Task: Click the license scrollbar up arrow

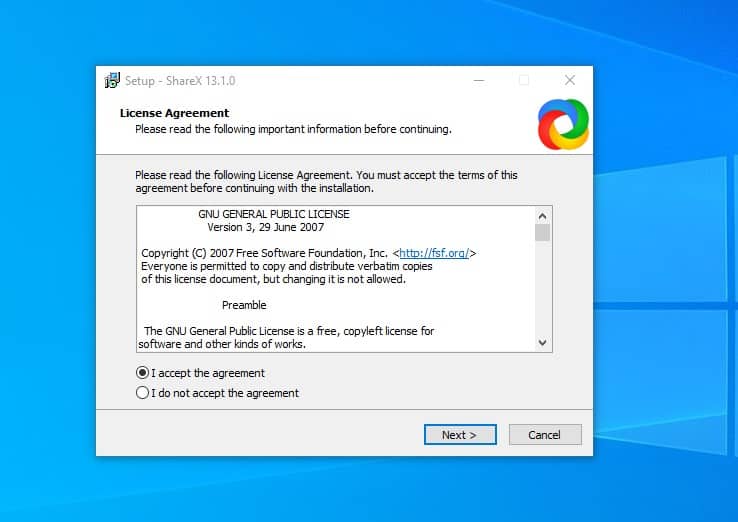Action: click(x=542, y=216)
